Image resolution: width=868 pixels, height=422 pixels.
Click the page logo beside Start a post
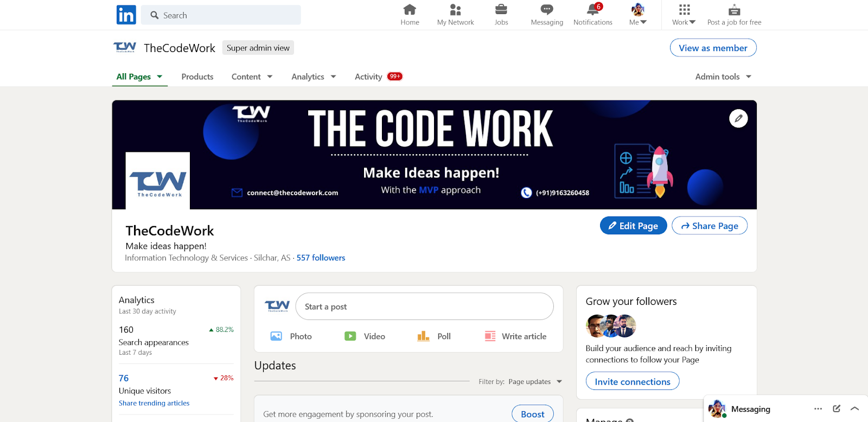pos(277,306)
